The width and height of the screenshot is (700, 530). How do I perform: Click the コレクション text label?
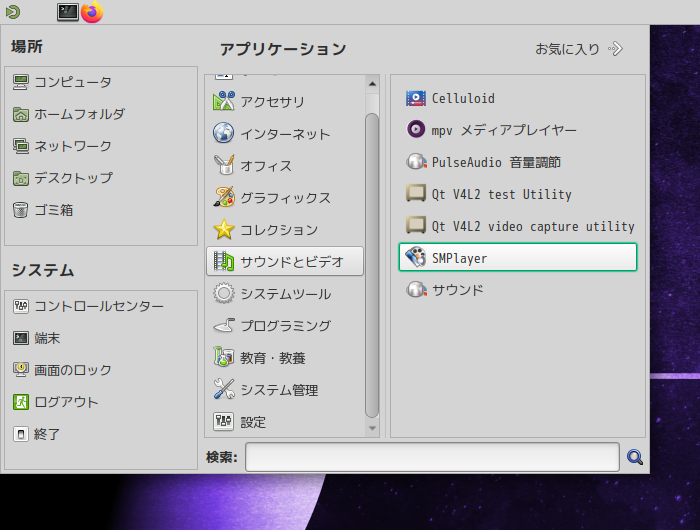click(279, 230)
